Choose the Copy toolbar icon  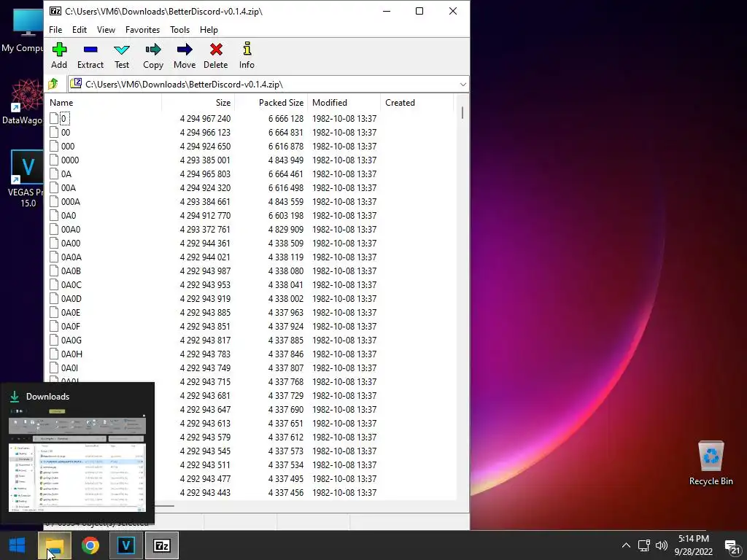pos(153,55)
